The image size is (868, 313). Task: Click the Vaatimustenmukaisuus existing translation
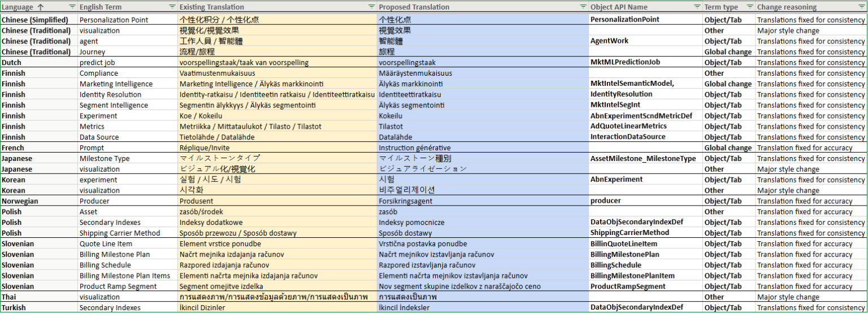(x=277, y=73)
